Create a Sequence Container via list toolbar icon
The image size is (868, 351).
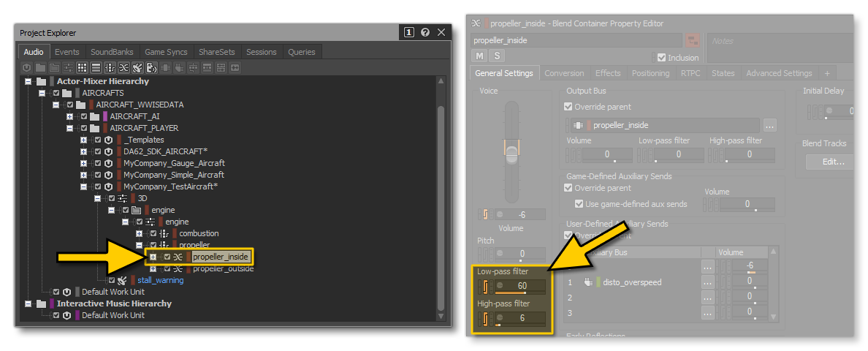[96, 67]
